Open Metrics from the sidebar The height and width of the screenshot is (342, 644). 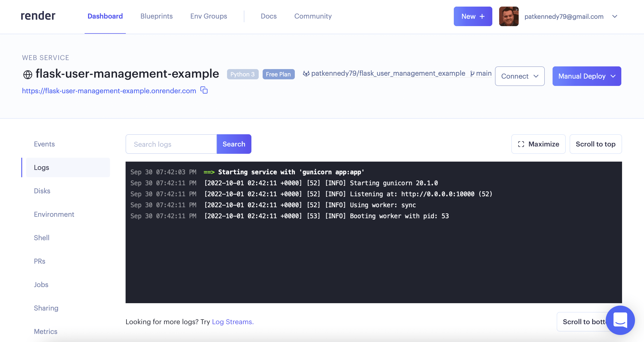coord(46,331)
